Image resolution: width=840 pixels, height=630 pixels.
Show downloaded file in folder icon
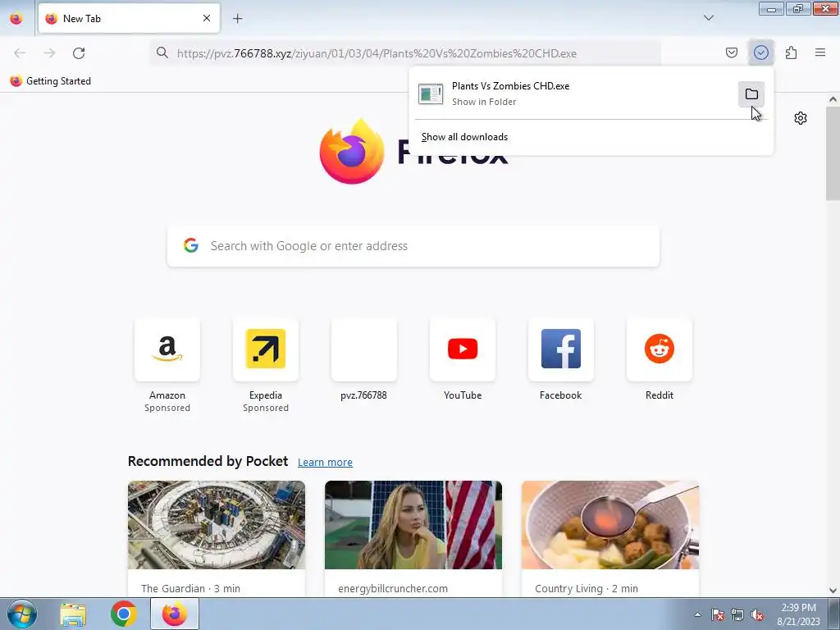(751, 94)
